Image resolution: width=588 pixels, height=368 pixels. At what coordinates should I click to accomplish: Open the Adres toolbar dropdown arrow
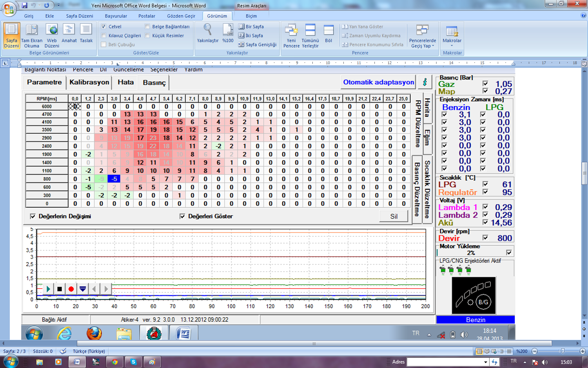pos(486,362)
